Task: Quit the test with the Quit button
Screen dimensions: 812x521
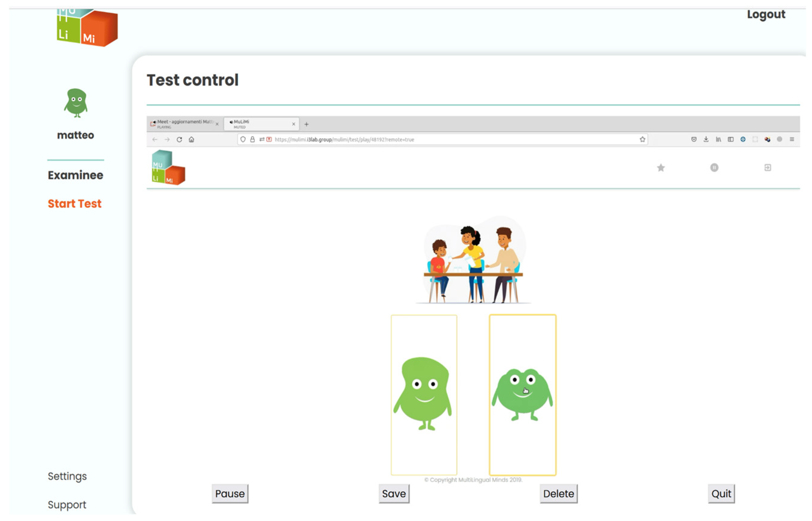Action: [x=721, y=494]
